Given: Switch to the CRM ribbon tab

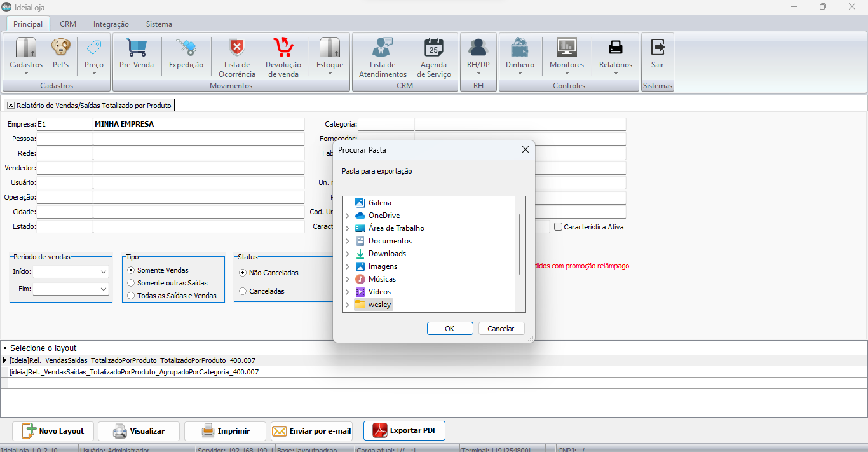Looking at the screenshot, I should pyautogui.click(x=68, y=24).
